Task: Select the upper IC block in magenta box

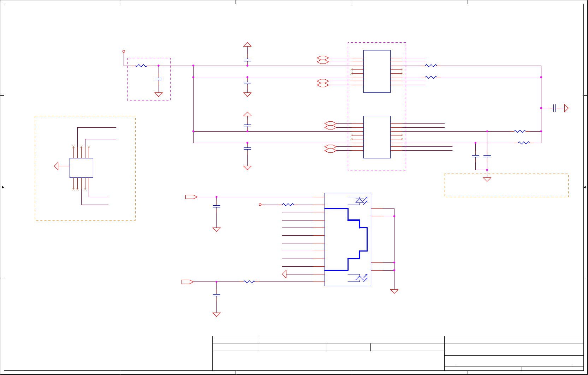Action: (377, 71)
